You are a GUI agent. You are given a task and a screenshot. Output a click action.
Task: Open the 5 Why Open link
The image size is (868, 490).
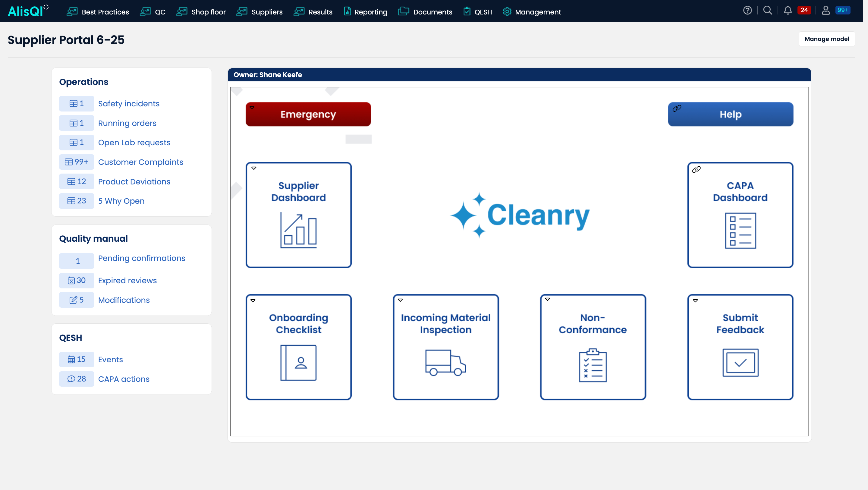point(121,201)
